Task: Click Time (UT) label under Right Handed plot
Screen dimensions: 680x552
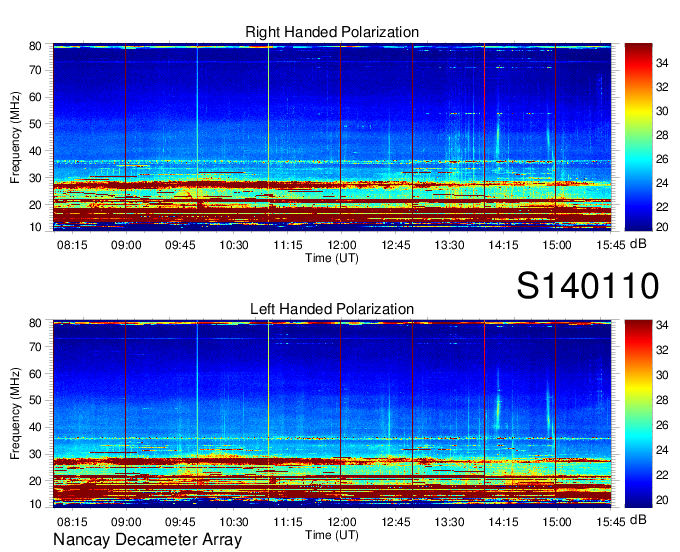Action: [332, 258]
